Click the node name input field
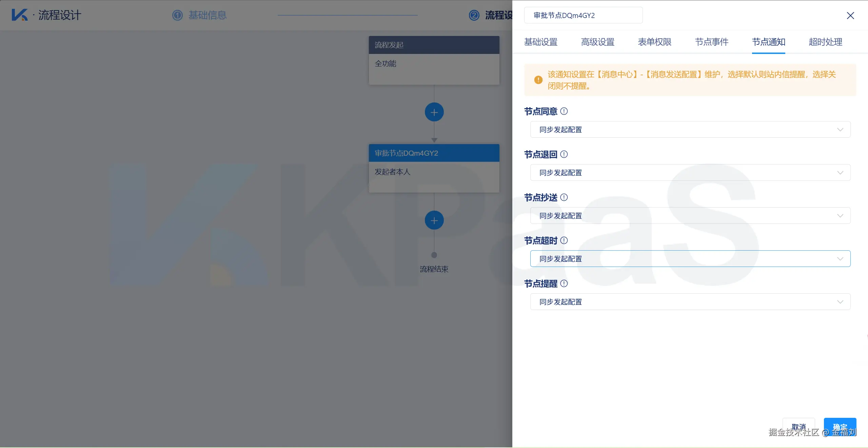 point(583,16)
